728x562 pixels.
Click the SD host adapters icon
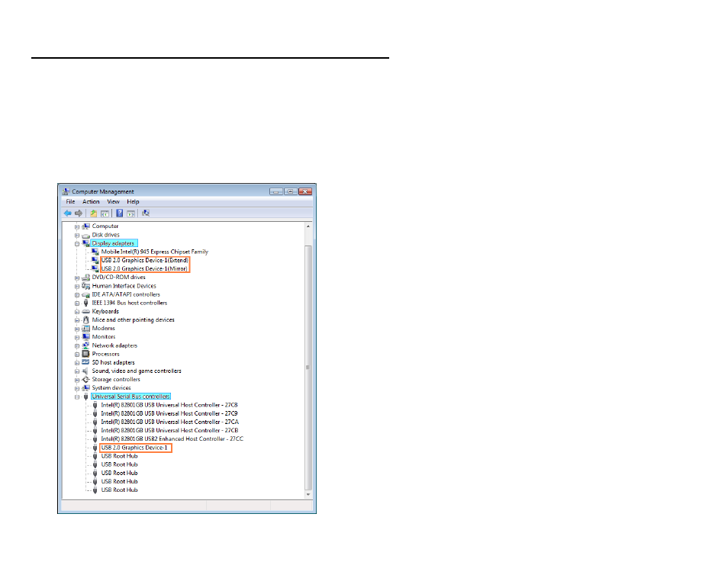86,362
